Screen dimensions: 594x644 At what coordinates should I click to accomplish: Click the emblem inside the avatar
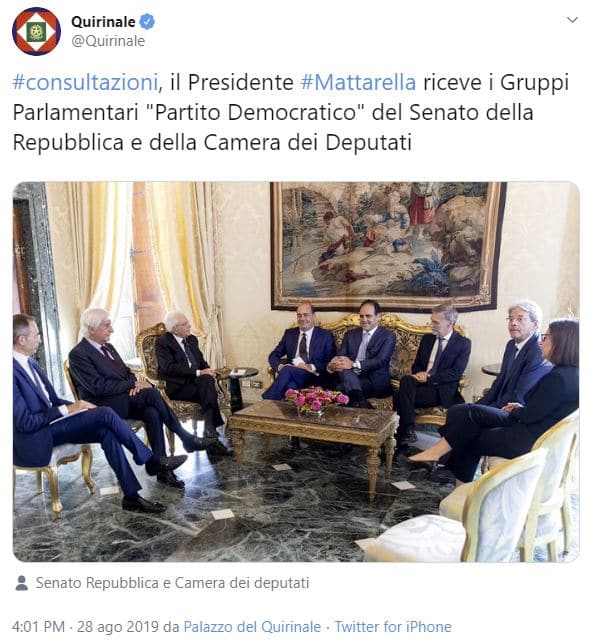tap(37, 31)
